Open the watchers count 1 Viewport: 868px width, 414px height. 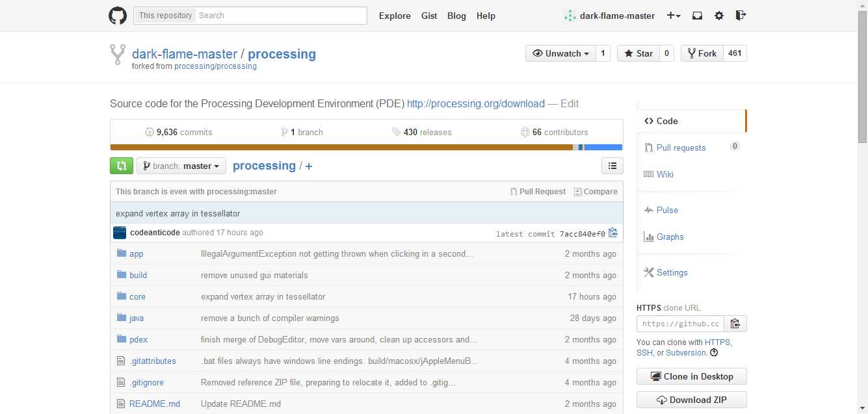pos(603,53)
